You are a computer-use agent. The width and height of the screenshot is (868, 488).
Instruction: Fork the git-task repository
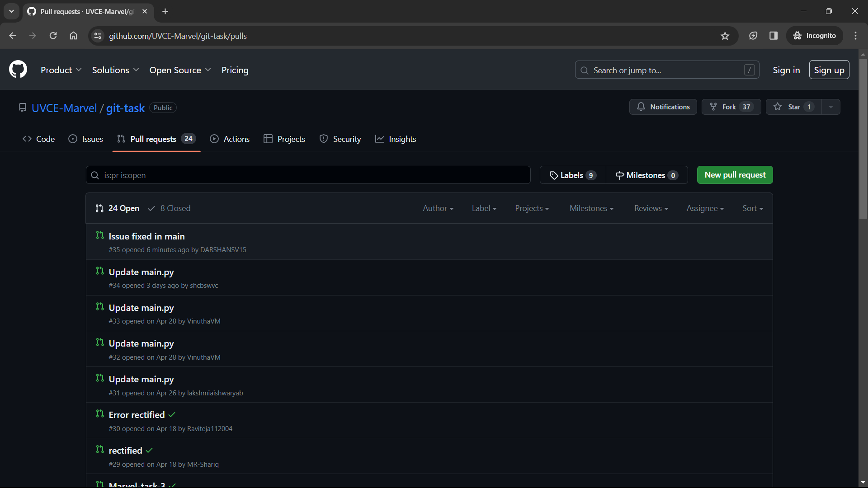point(723,107)
